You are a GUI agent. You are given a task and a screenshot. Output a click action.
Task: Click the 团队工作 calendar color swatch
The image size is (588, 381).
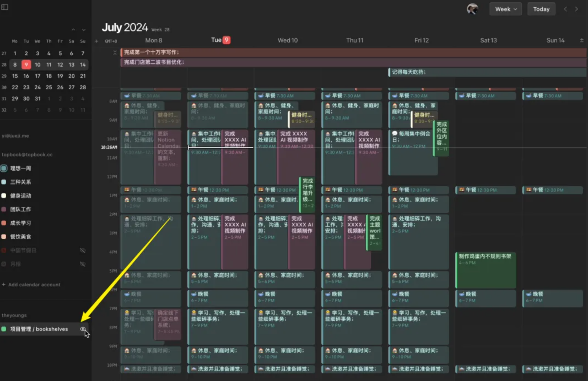coord(4,209)
